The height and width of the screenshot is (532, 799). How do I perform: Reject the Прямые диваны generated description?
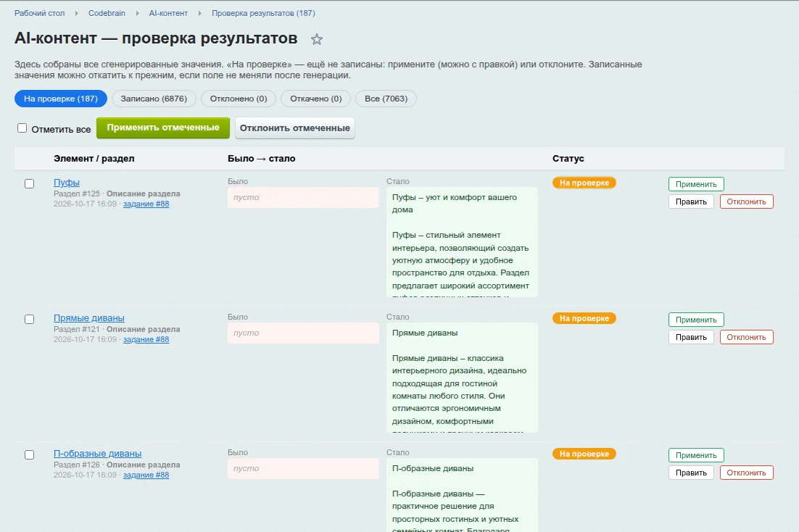click(x=747, y=337)
